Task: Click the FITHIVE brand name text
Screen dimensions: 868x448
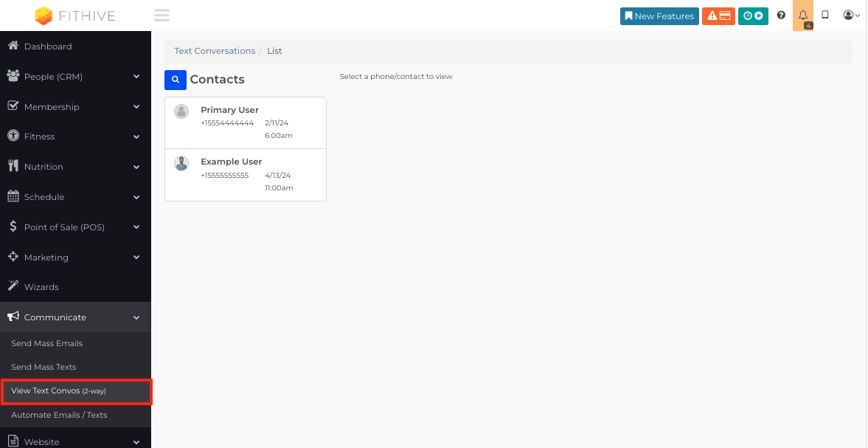Action: pyautogui.click(x=87, y=16)
